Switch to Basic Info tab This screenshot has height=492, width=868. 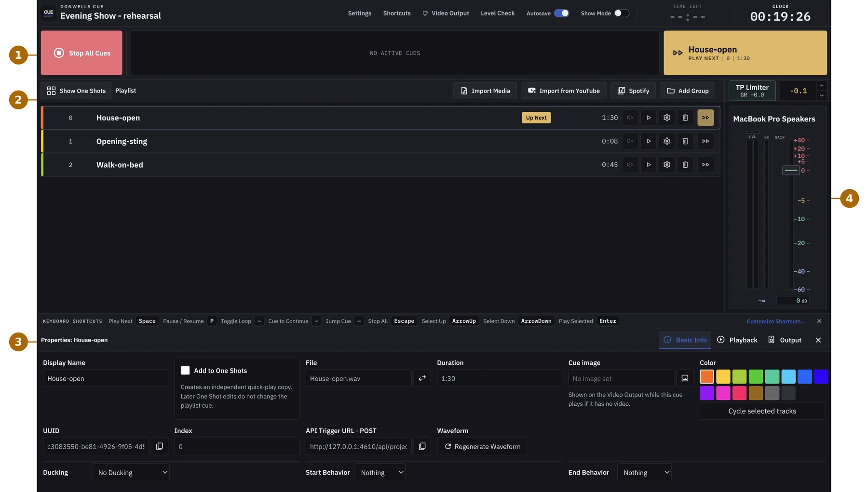pyautogui.click(x=685, y=340)
